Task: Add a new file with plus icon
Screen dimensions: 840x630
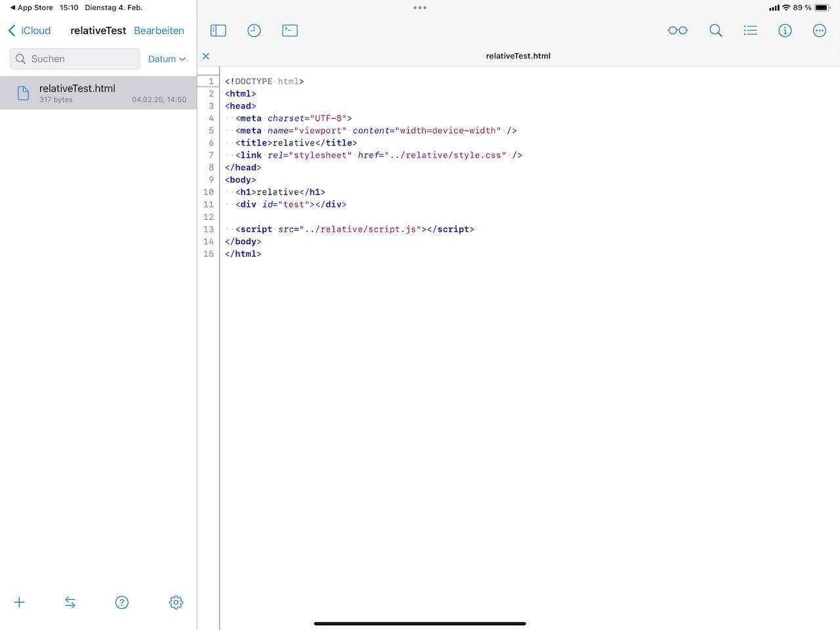Action: point(19,602)
